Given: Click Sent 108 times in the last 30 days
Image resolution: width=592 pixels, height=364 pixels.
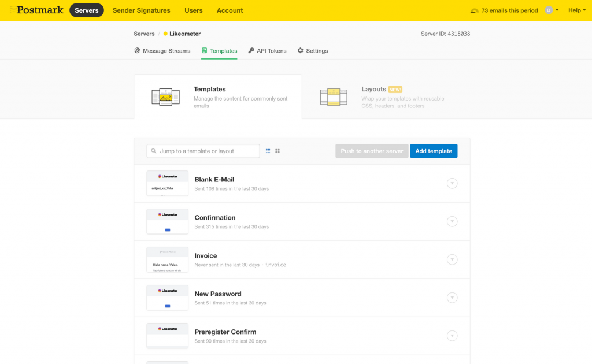Looking at the screenshot, I should pyautogui.click(x=231, y=188).
